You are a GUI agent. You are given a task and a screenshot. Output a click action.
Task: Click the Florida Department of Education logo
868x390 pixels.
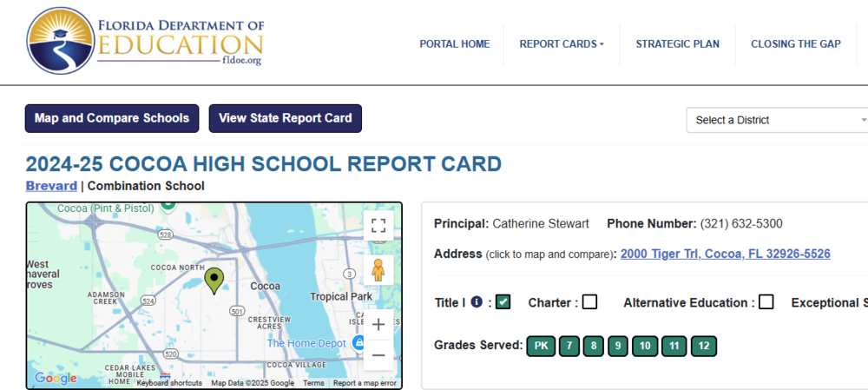pyautogui.click(x=145, y=41)
